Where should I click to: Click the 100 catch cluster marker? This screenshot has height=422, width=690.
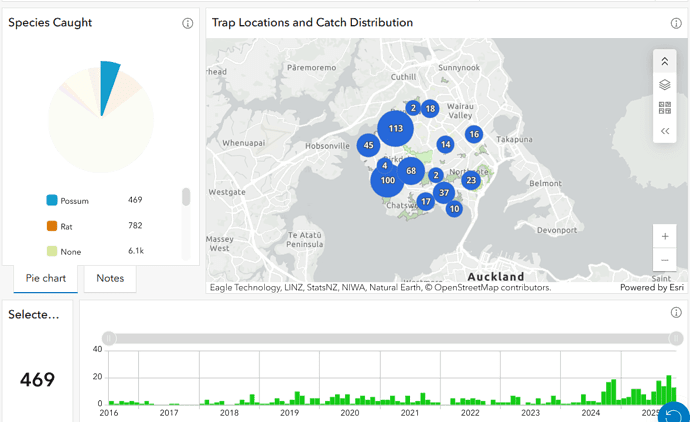(x=387, y=180)
